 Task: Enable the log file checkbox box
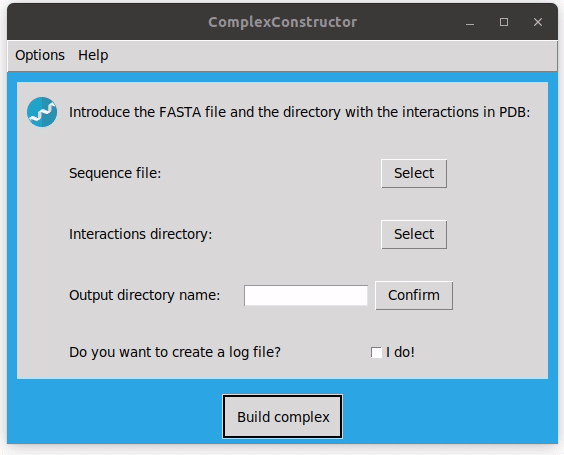376,352
